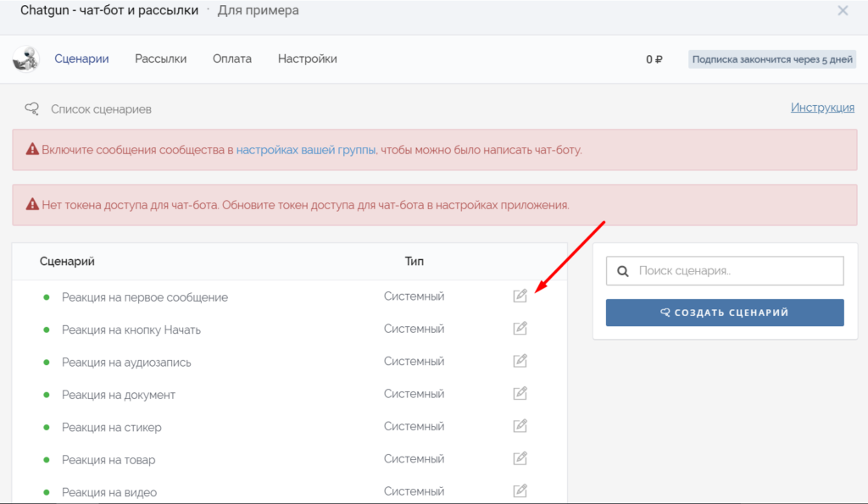Viewport: 868px width, 504px height.
Task: Edit the "Реакция на первое сообщение" scenario
Action: point(520,296)
